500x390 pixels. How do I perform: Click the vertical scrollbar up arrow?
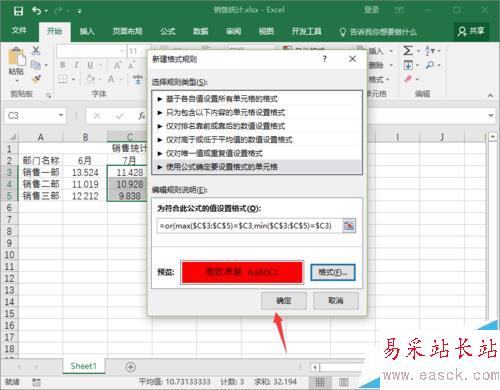coord(493,137)
